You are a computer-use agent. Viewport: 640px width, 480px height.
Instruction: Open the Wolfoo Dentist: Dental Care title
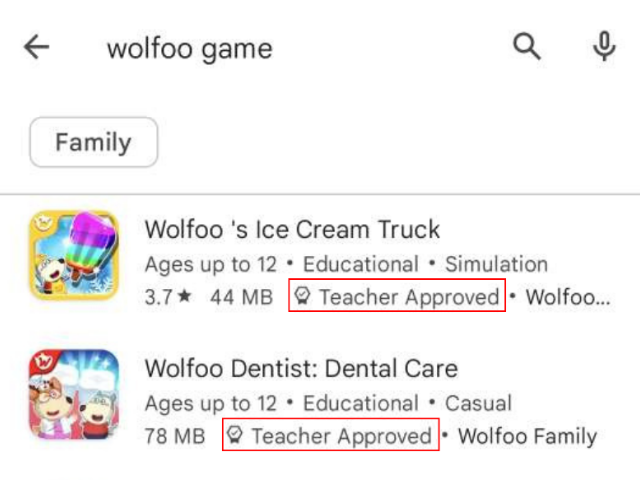(x=301, y=368)
